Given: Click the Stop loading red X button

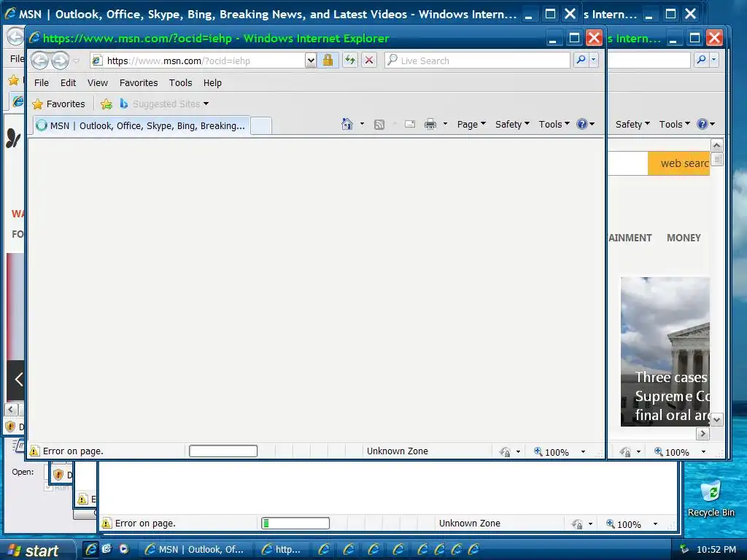Looking at the screenshot, I should click(368, 60).
